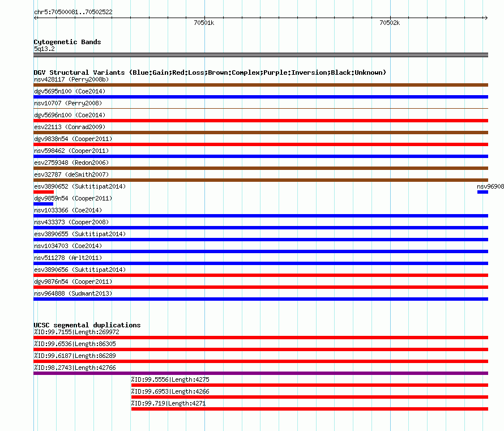Select nsv964888 (Sudmant2013) label
504x431 pixels.
point(73,293)
